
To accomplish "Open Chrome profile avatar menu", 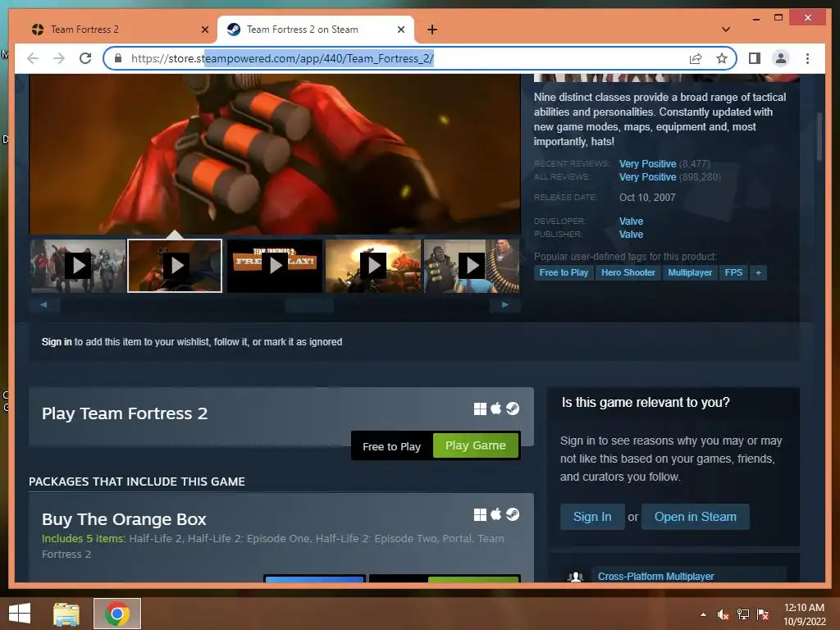I will 781,58.
